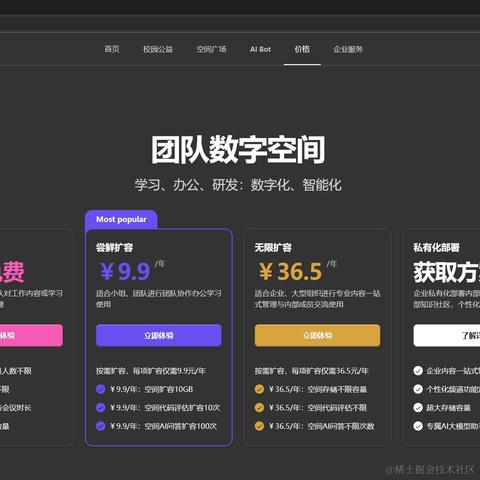The height and width of the screenshot is (480, 480).
Task: Click white check icon beside 个性化频道功能
Action: (418, 389)
